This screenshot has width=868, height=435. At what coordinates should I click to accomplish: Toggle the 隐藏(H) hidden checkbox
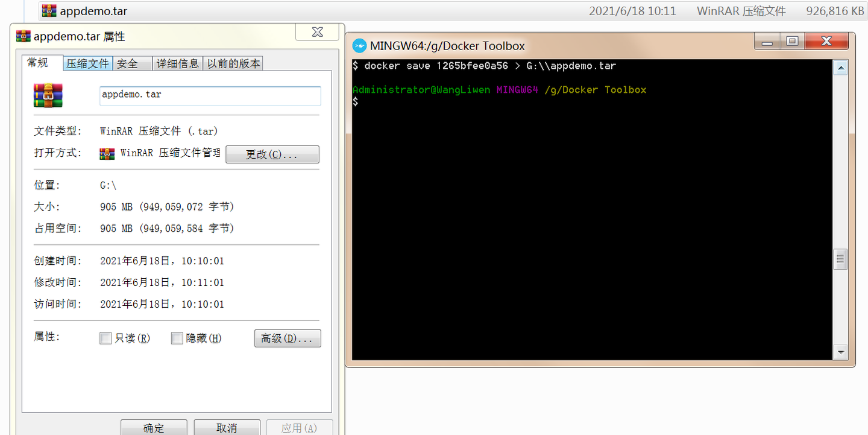[177, 338]
